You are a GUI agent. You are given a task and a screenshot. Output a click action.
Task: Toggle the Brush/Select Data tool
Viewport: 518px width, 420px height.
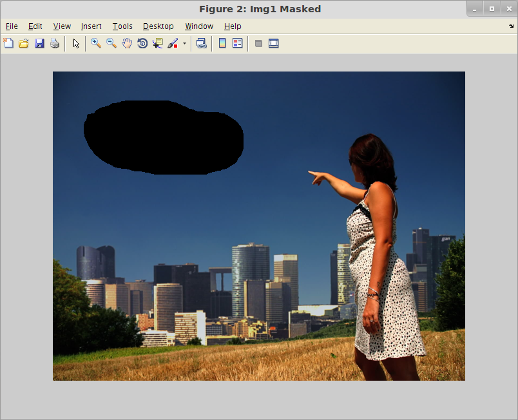(173, 43)
